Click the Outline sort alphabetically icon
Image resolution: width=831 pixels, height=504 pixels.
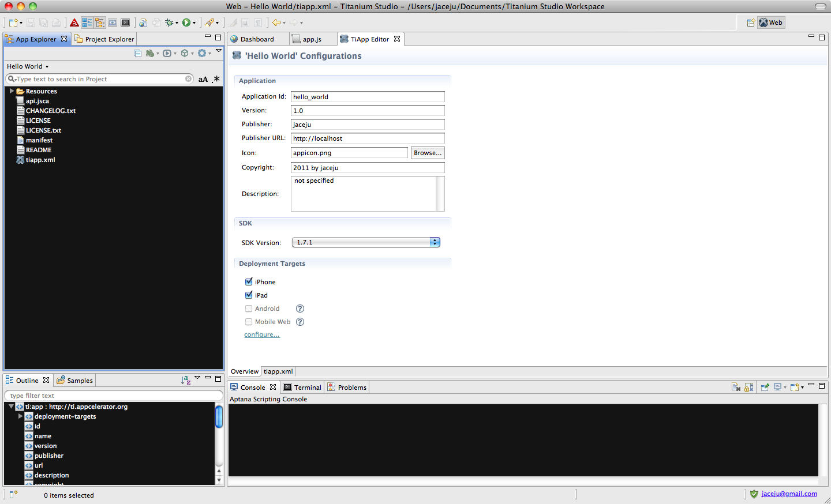(x=186, y=380)
